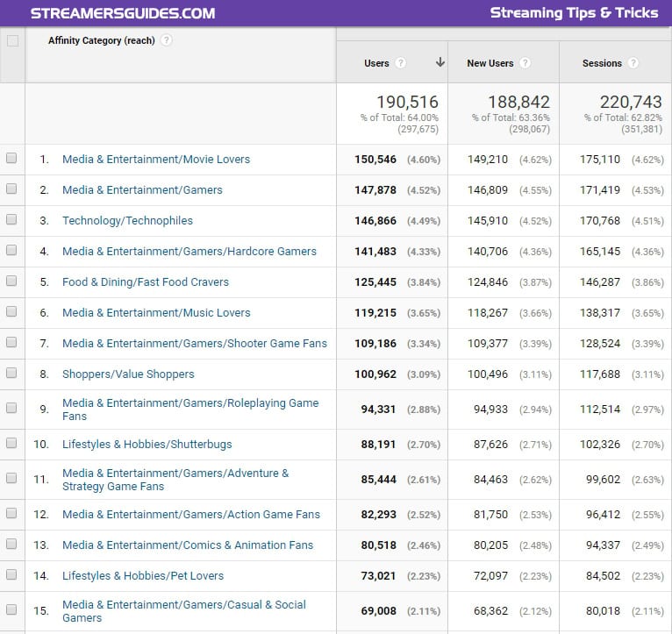Select Roleplaying Game Fans users 94,331
This screenshot has width=672, height=634.
point(378,410)
